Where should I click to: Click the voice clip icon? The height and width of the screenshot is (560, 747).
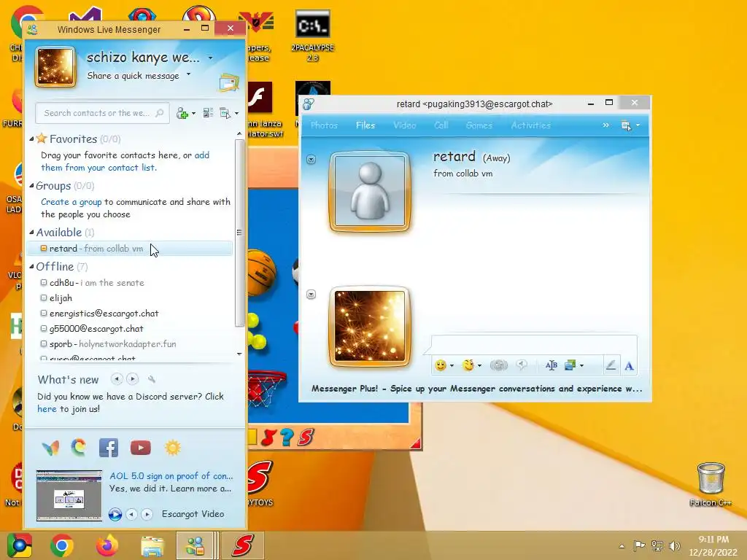tap(522, 365)
